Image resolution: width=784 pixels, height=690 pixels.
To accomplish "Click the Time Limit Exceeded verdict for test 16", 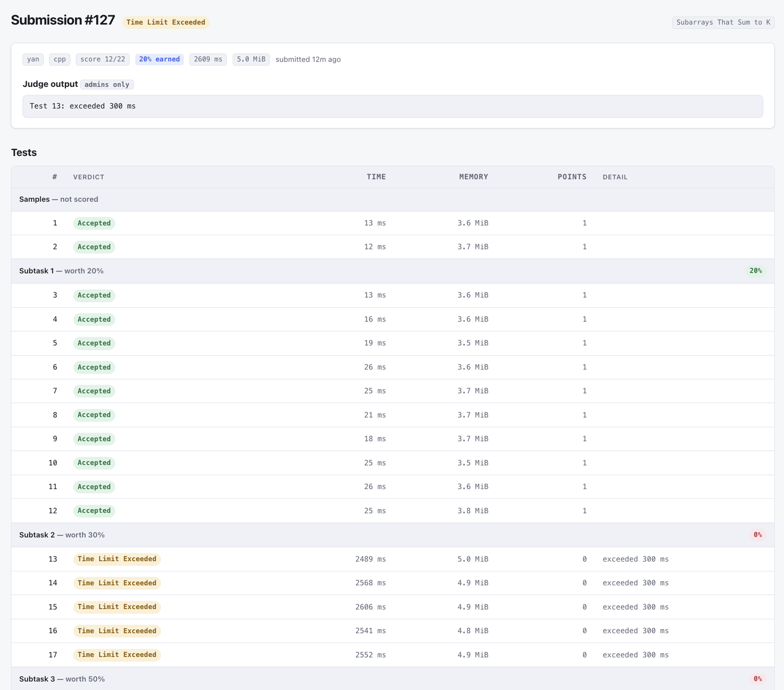I will click(x=117, y=631).
